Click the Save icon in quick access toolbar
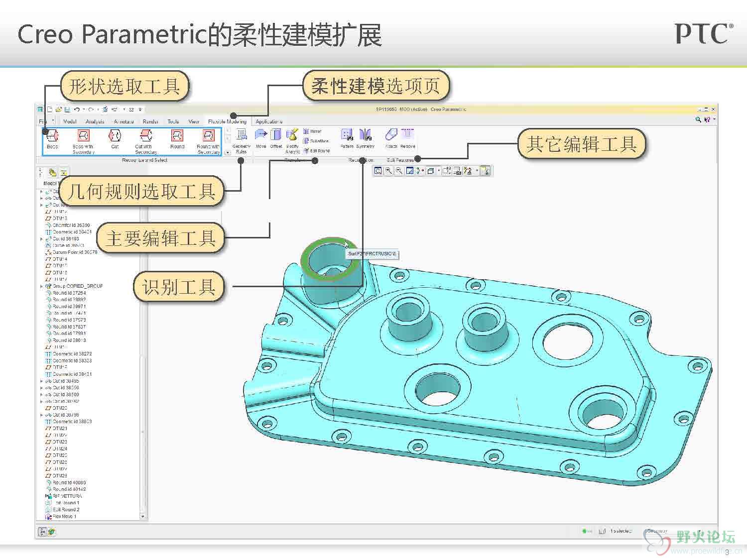The image size is (747, 560). pyautogui.click(x=67, y=110)
